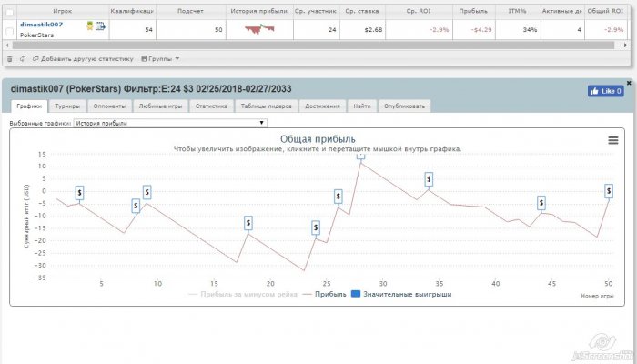Screen dimensions: 637x364
Task: Switch to the 'Достижения' tab
Action: coord(322,106)
